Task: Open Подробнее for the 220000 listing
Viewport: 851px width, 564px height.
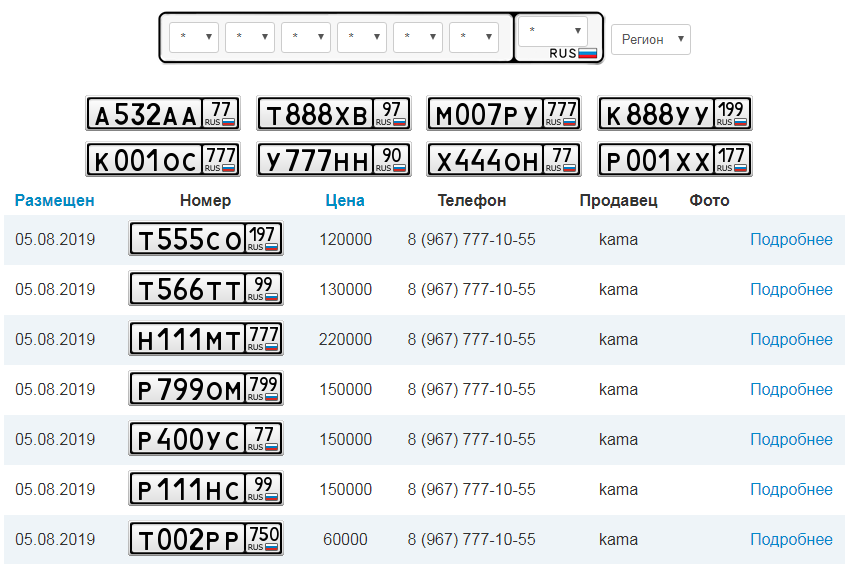Action: point(791,340)
